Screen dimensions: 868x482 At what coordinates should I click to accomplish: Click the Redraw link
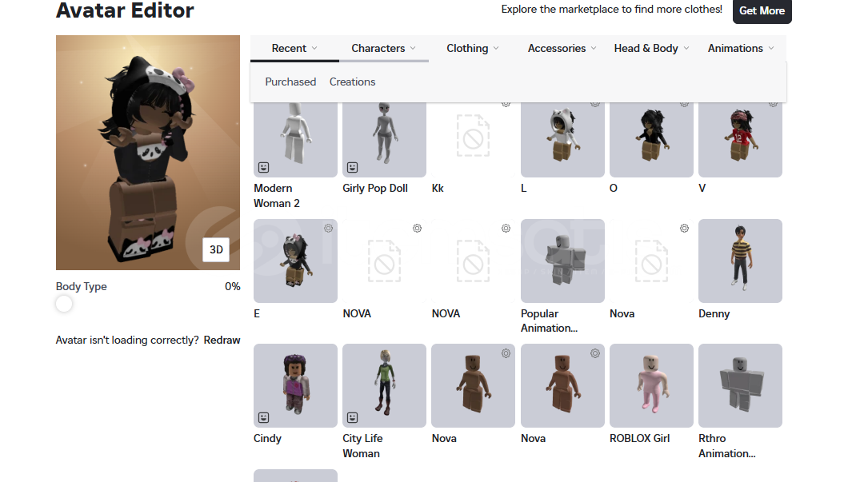(x=222, y=340)
